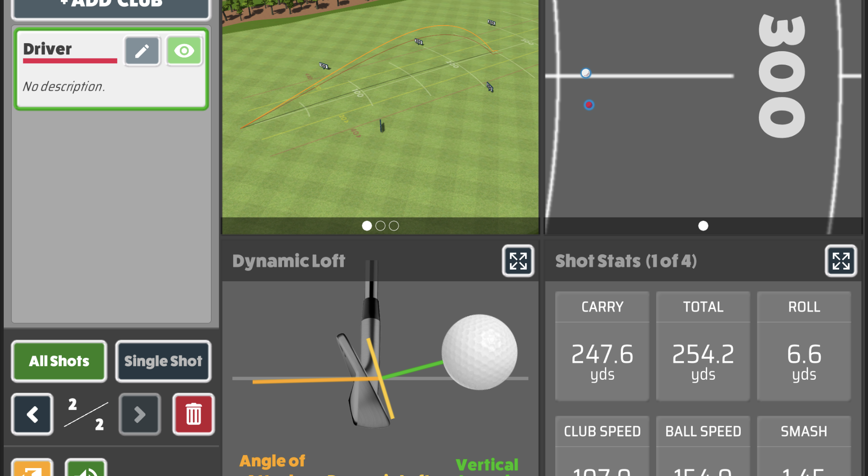The image size is (868, 476).
Task: Open the CARRY stat tile
Action: click(602, 346)
